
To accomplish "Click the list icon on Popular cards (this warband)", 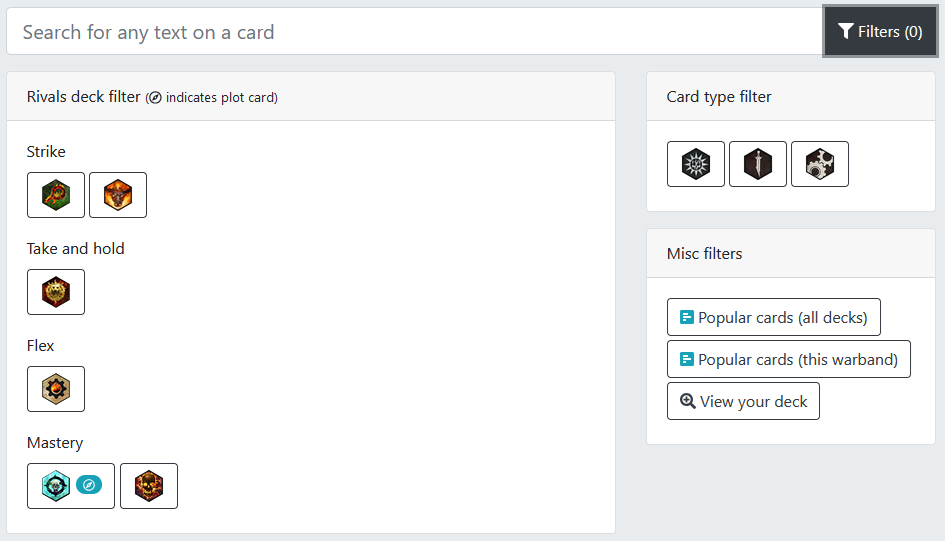I will (687, 359).
